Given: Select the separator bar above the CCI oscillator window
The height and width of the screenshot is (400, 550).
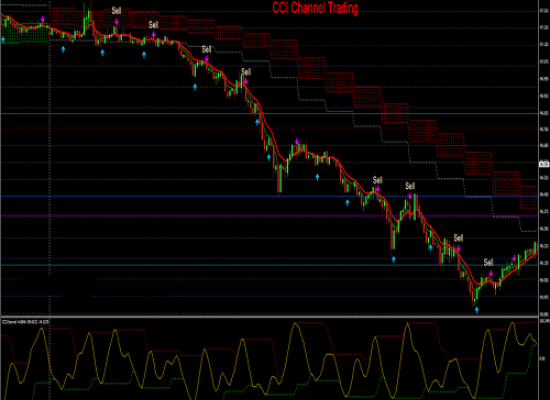Looking at the screenshot, I should tap(269, 317).
